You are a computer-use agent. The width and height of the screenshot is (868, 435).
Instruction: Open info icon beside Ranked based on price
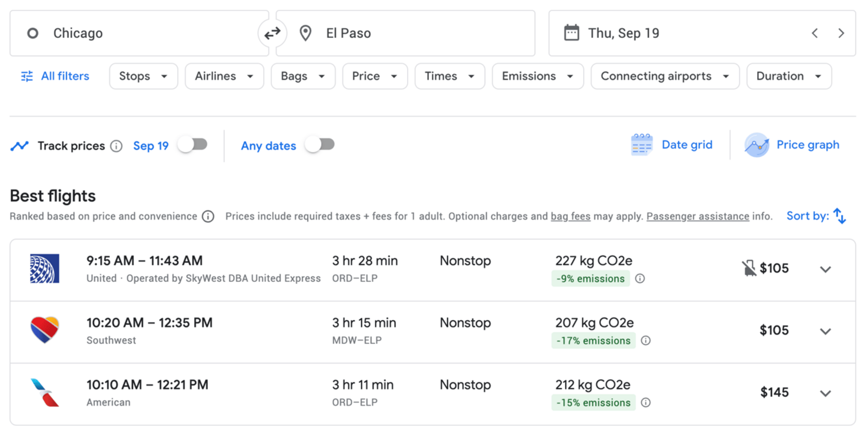point(208,216)
